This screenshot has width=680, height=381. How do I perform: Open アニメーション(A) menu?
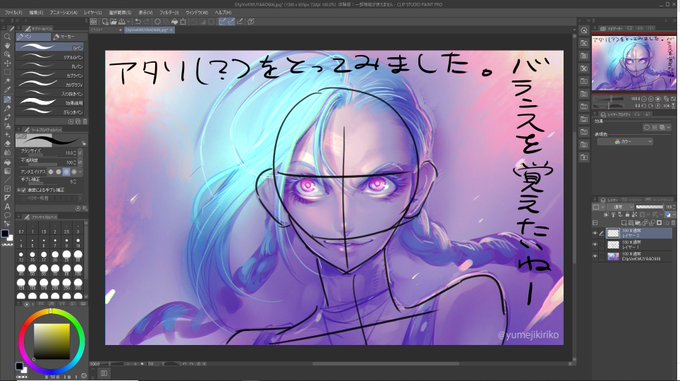(x=63, y=13)
